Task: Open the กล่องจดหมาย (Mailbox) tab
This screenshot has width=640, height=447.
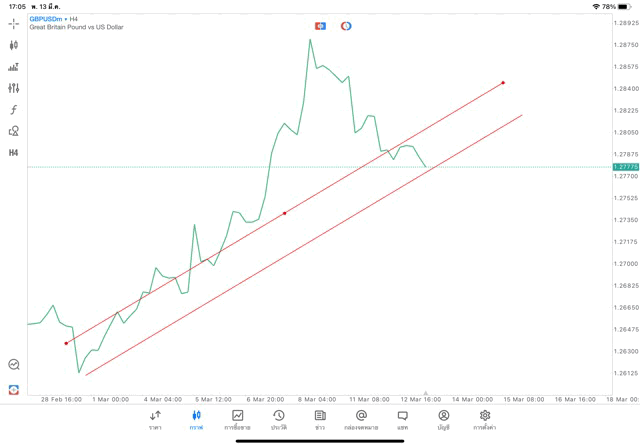Action: tap(361, 420)
